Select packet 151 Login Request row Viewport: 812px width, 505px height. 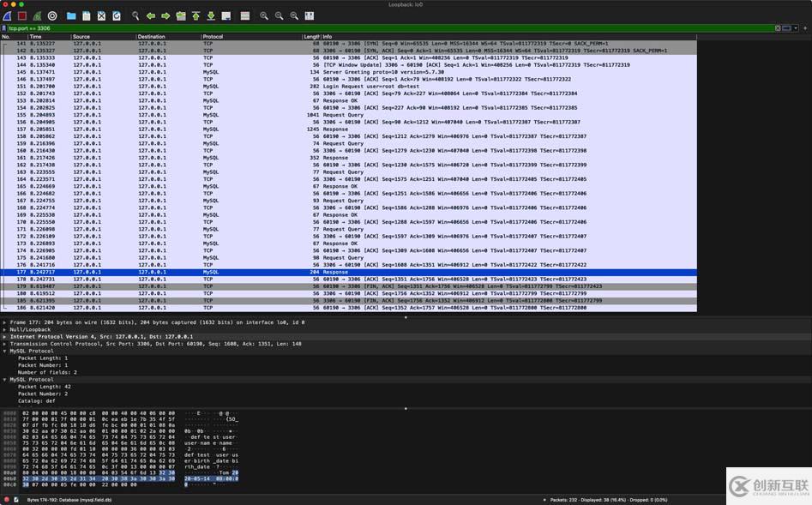pos(348,87)
